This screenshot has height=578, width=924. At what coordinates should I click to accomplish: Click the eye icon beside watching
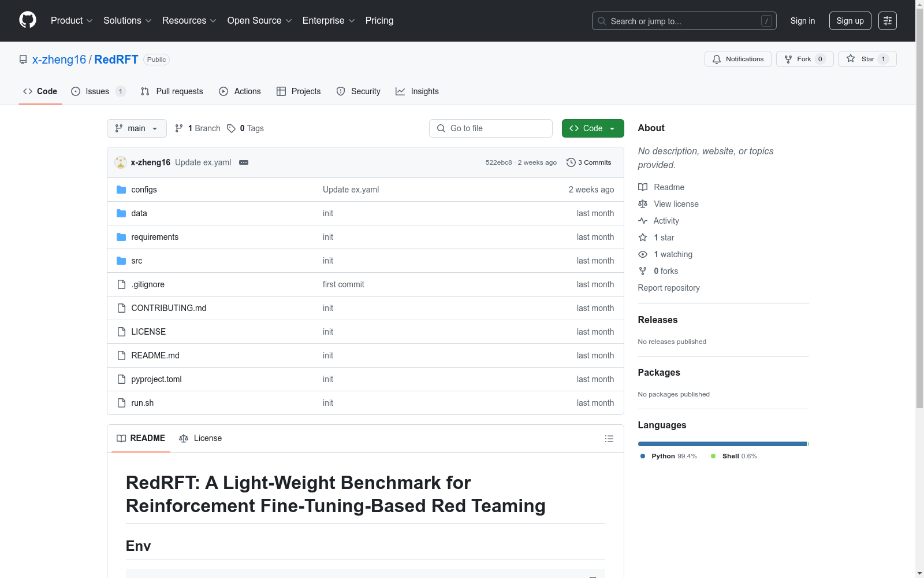[643, 254]
